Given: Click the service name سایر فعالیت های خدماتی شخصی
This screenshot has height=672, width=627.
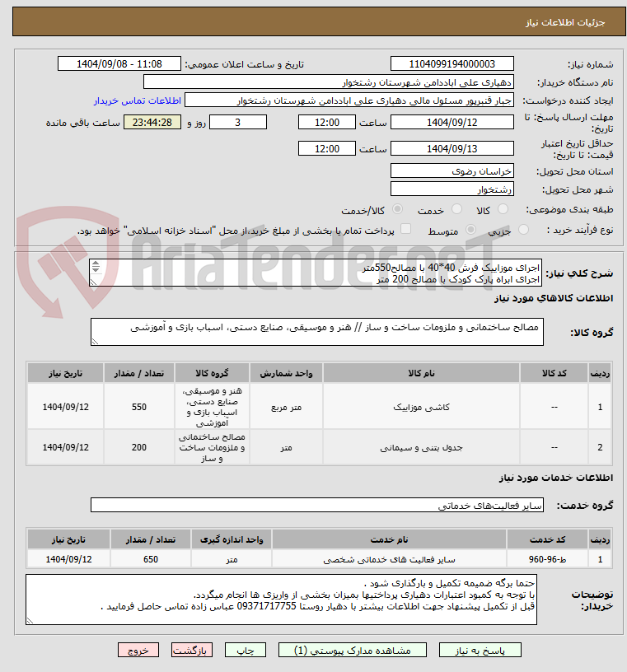Looking at the screenshot, I should (389, 560).
